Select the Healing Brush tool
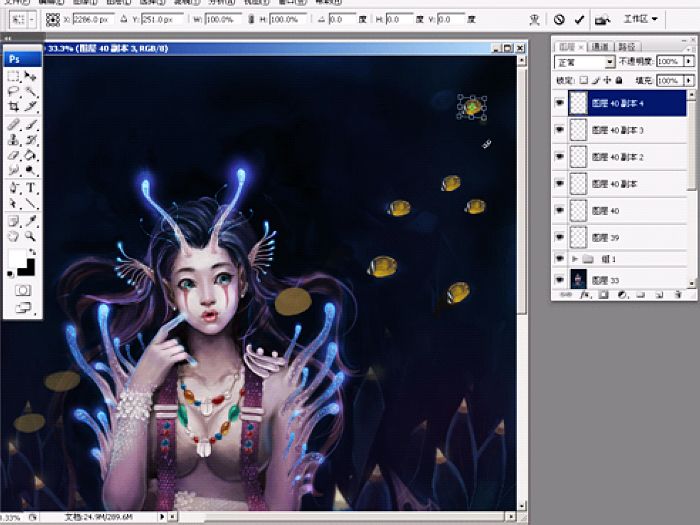Image resolution: width=700 pixels, height=525 pixels. coord(13,125)
